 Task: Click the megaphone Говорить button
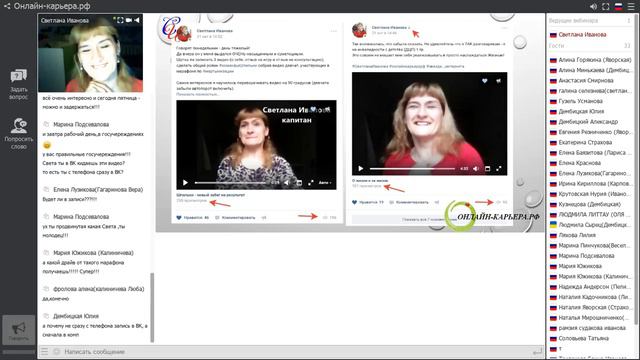pyautogui.click(x=18, y=330)
